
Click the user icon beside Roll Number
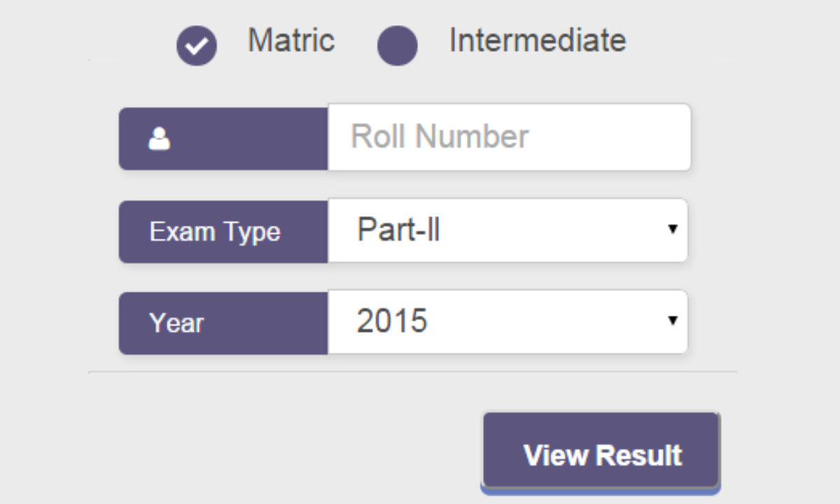click(x=160, y=139)
